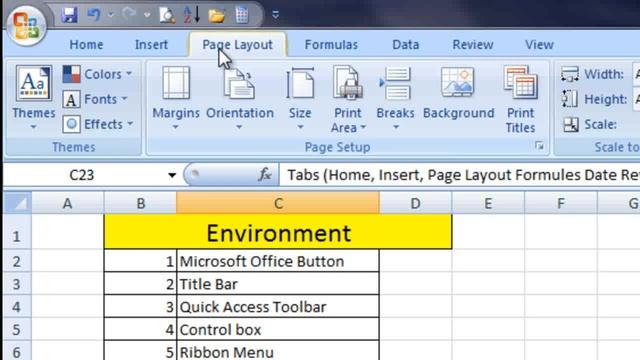Go to the Formulas tab
The width and height of the screenshot is (640, 360).
331,44
